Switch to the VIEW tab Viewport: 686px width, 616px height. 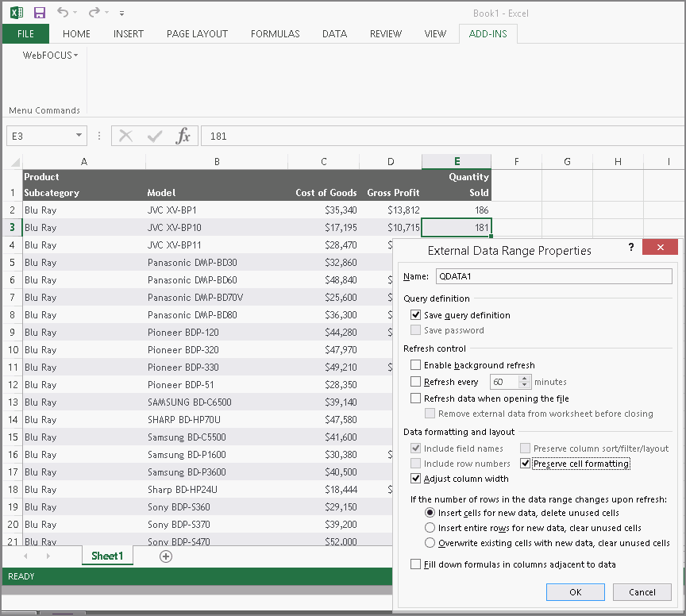(435, 34)
